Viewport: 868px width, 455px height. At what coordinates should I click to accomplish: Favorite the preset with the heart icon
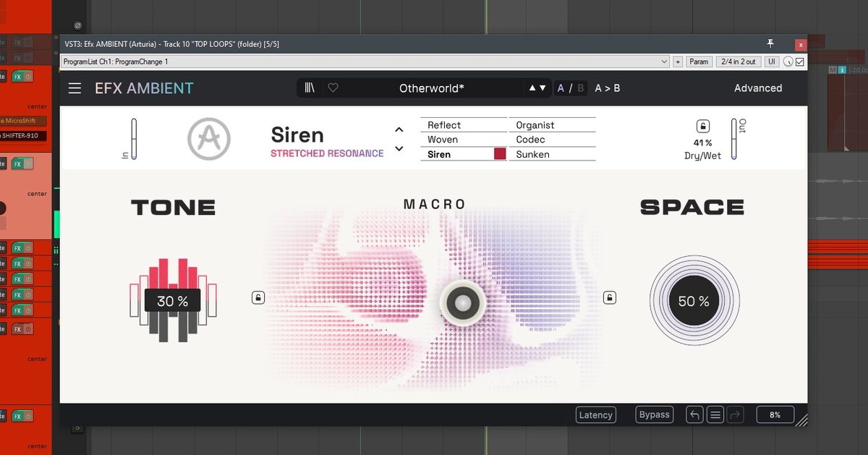tap(333, 88)
